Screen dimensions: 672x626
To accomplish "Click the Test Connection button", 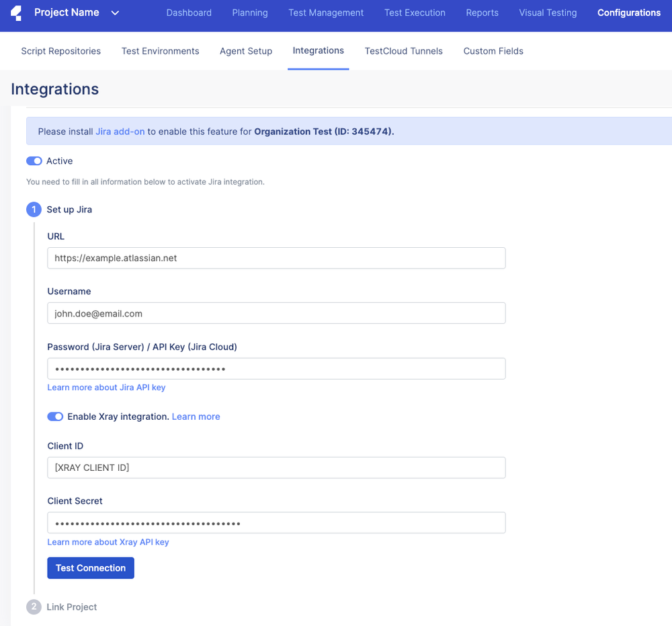I will 90,568.
